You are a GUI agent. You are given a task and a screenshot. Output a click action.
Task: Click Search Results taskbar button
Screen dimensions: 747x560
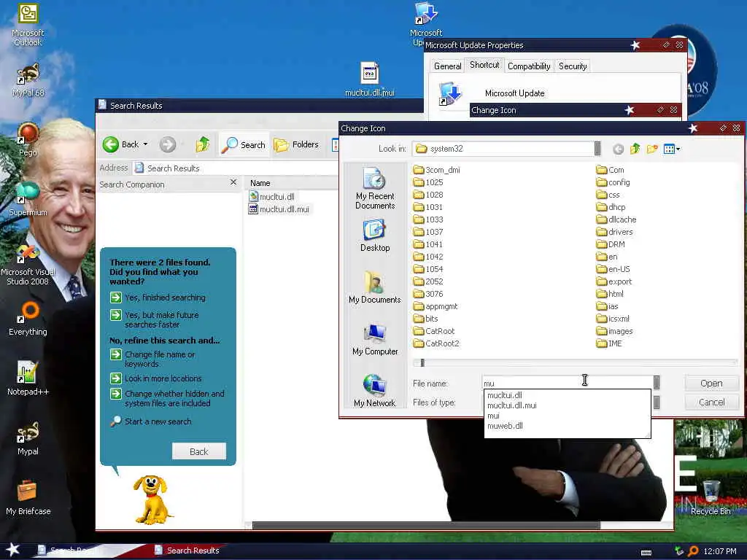pos(187,551)
